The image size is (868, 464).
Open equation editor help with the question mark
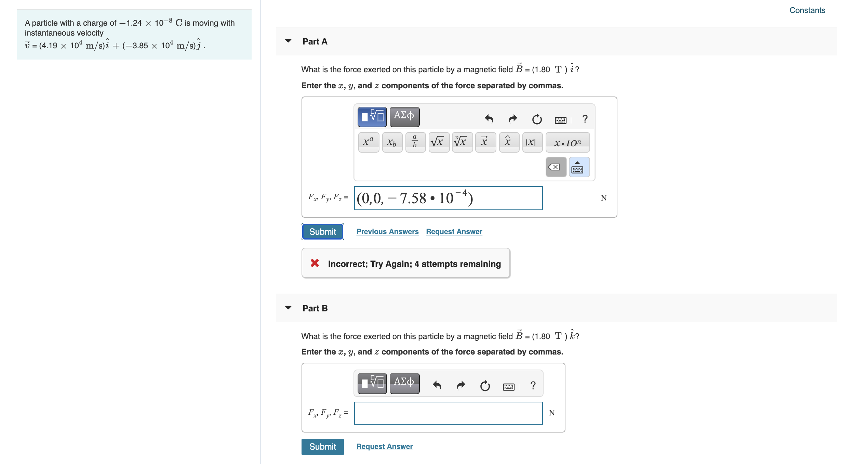[x=585, y=119]
